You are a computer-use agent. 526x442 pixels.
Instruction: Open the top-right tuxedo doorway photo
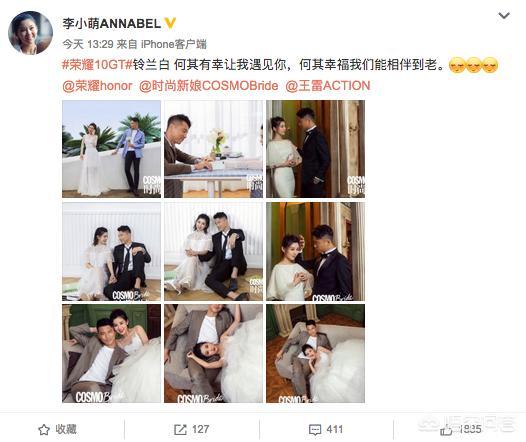[315, 149]
